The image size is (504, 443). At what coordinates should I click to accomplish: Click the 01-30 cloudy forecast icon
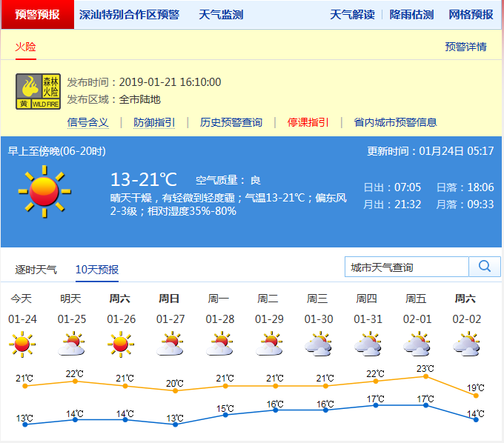[317, 344]
